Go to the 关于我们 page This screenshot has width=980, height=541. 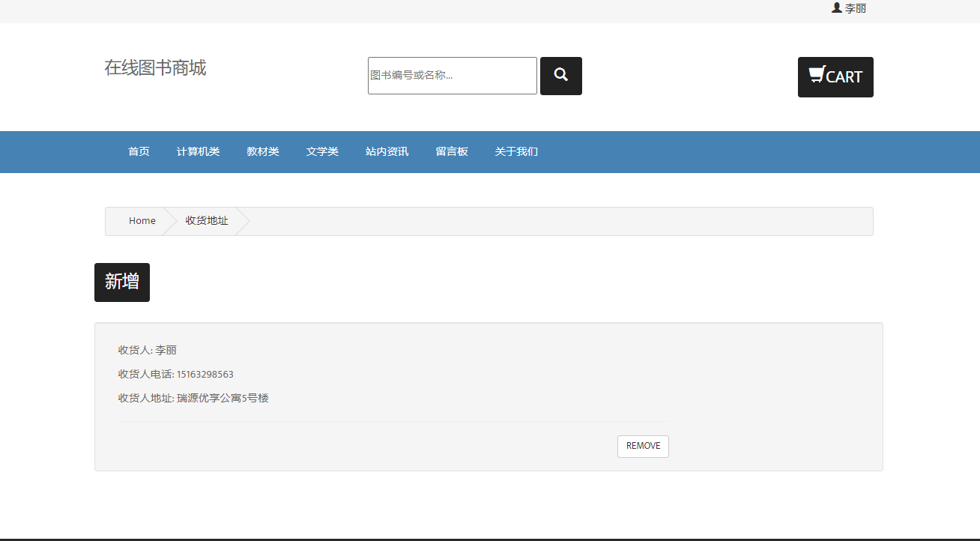point(515,151)
